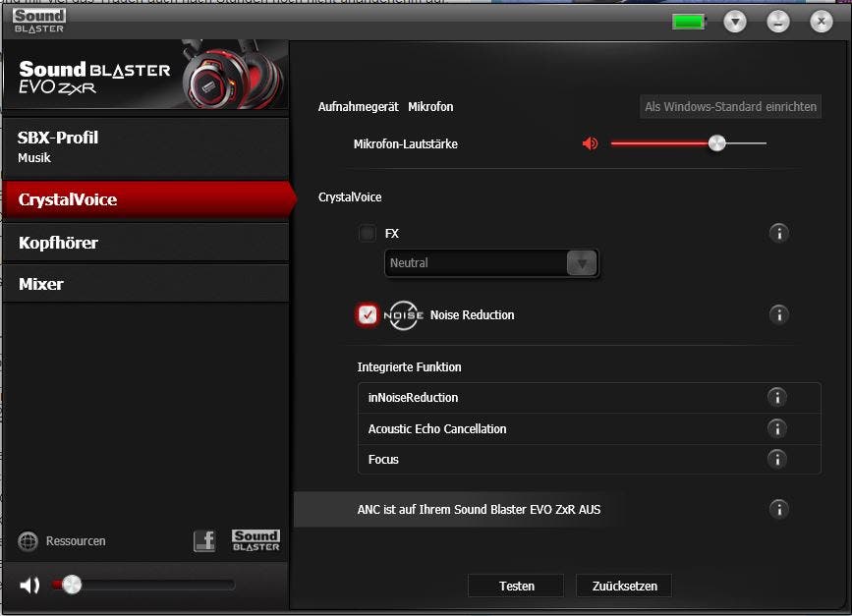Click the Zurücksetzen reset button
This screenshot has height=616, width=852.
coord(624,587)
